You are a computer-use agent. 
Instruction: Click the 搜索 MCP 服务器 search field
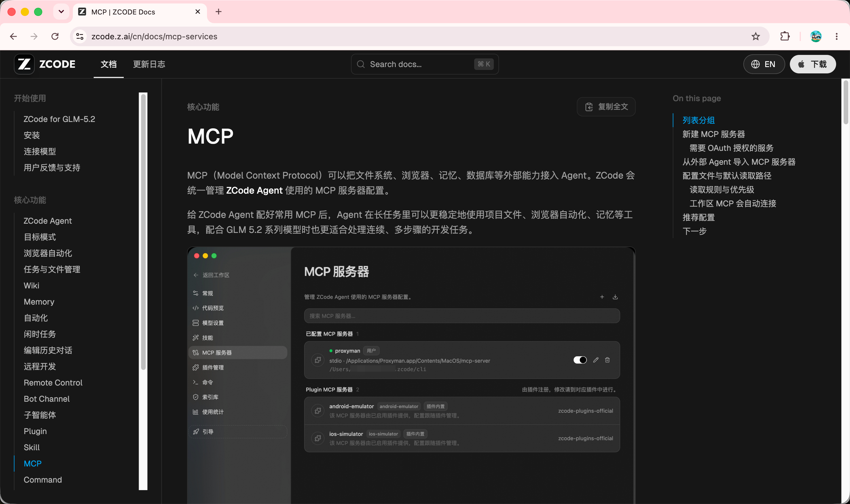462,316
